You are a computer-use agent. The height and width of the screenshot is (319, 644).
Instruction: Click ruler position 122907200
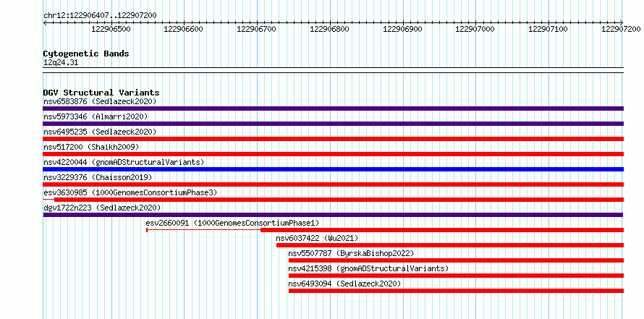pyautogui.click(x=621, y=29)
